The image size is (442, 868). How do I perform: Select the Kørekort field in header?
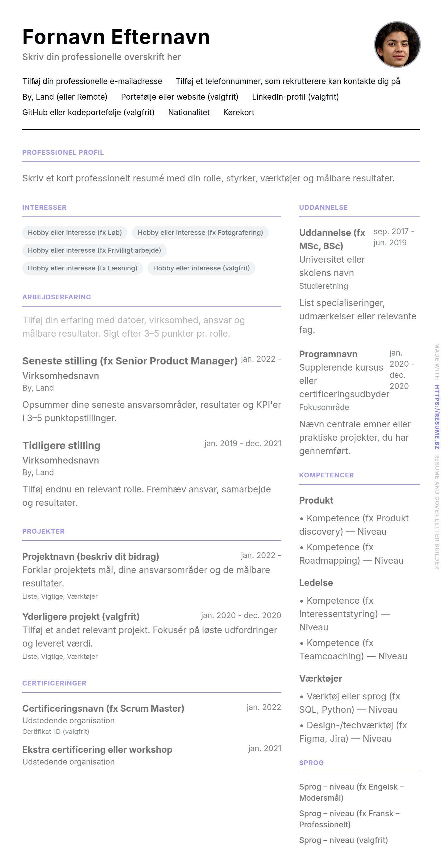click(238, 112)
